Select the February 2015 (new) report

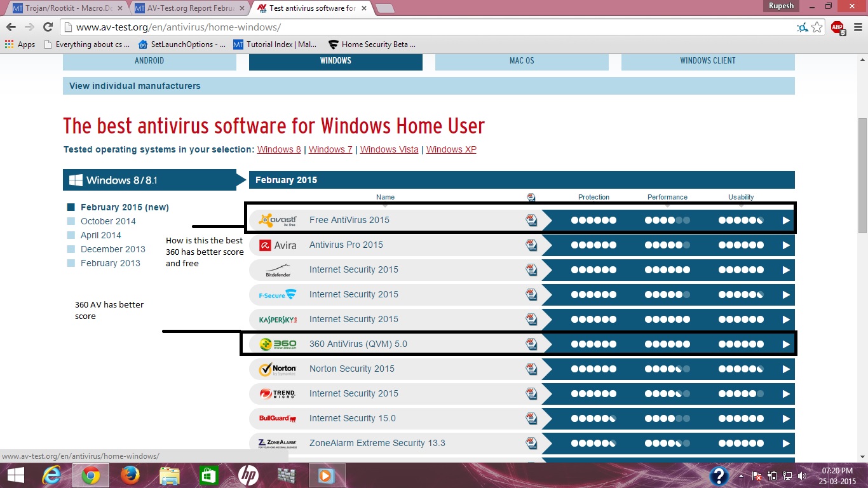point(125,207)
